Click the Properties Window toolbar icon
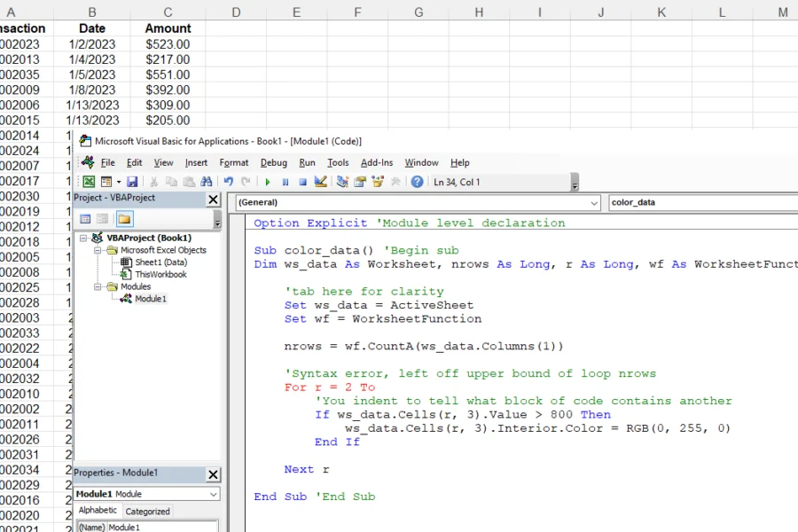Screen dimensions: 798x532 pyautogui.click(x=360, y=182)
